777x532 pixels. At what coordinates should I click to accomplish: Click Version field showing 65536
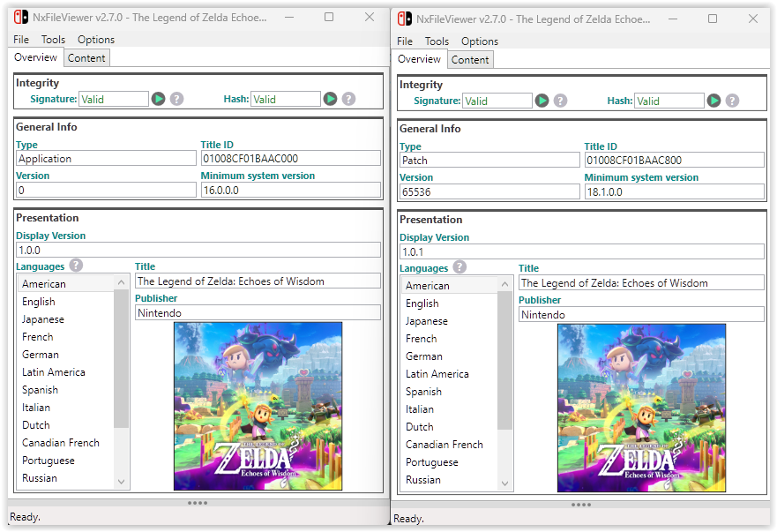pos(489,191)
